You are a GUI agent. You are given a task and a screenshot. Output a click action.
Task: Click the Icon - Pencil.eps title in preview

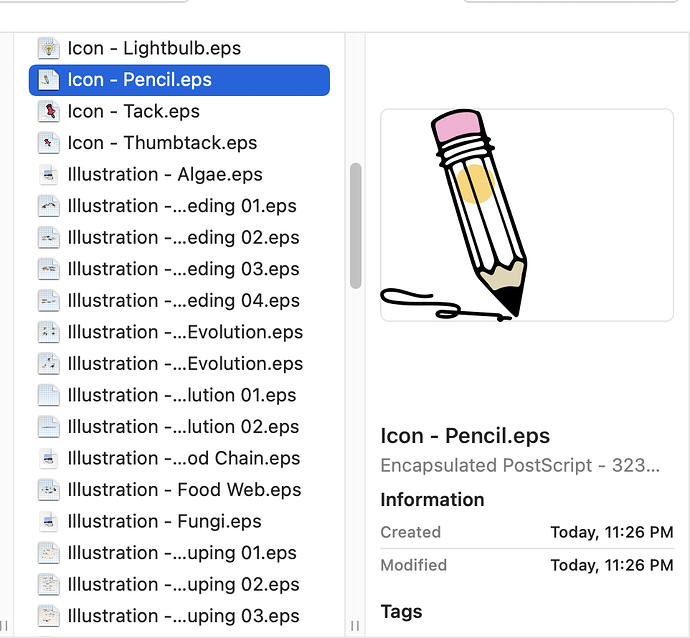[465, 436]
